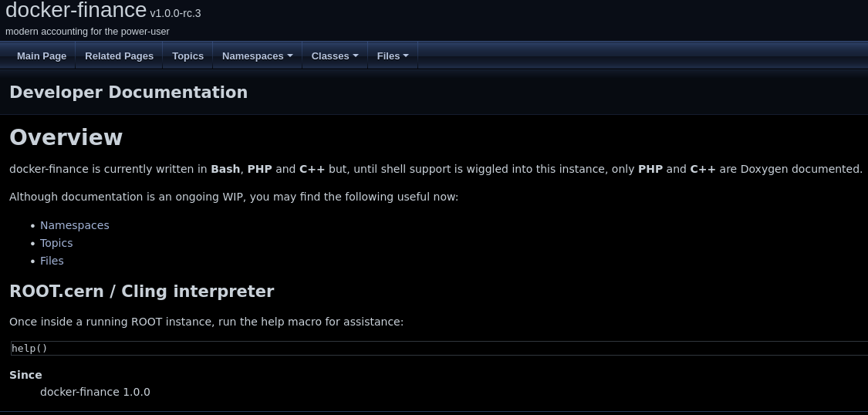Click the v1.0.0-rc.3 version label
The height and width of the screenshot is (415, 868).
(x=175, y=13)
